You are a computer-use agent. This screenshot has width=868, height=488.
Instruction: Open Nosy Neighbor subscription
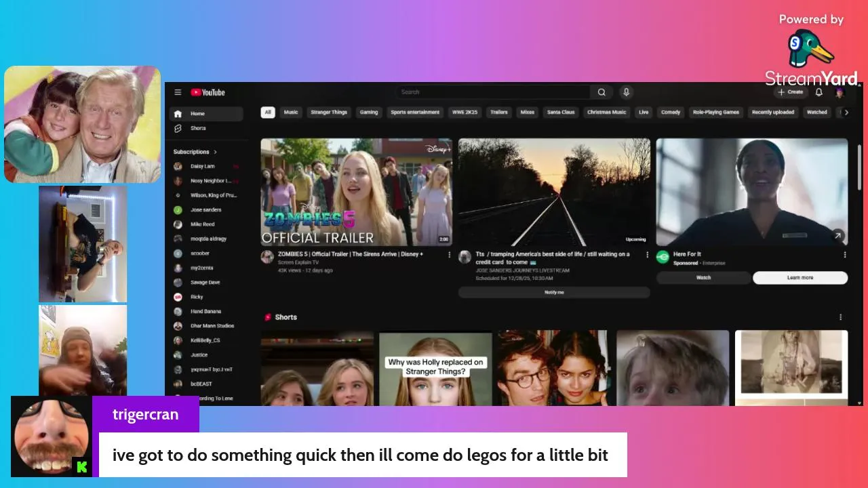[x=206, y=181]
